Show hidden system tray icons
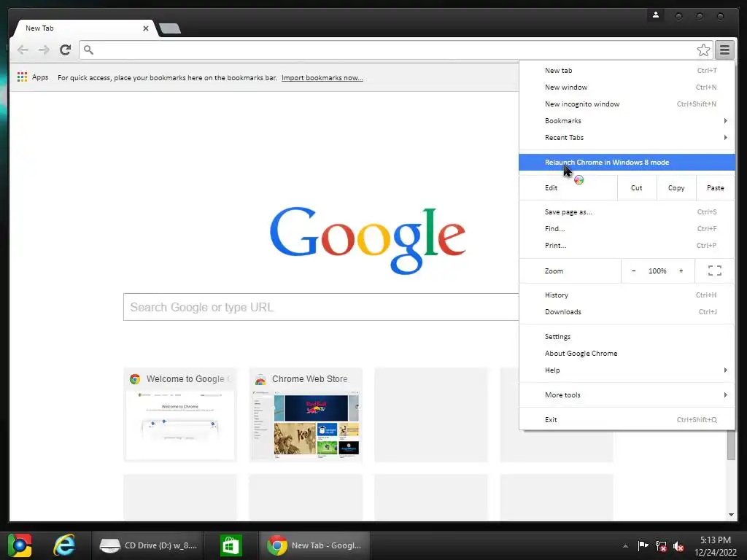Viewport: 747px width, 560px height. pyautogui.click(x=625, y=546)
